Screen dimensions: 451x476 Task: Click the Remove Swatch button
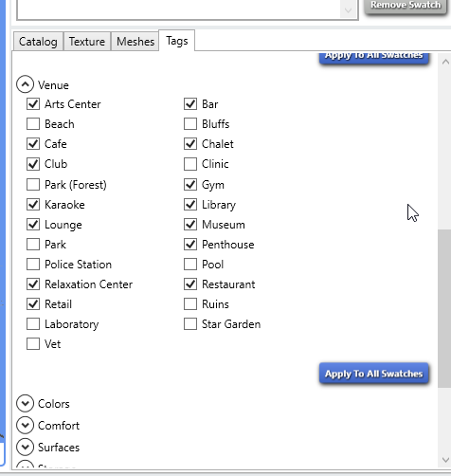[406, 6]
